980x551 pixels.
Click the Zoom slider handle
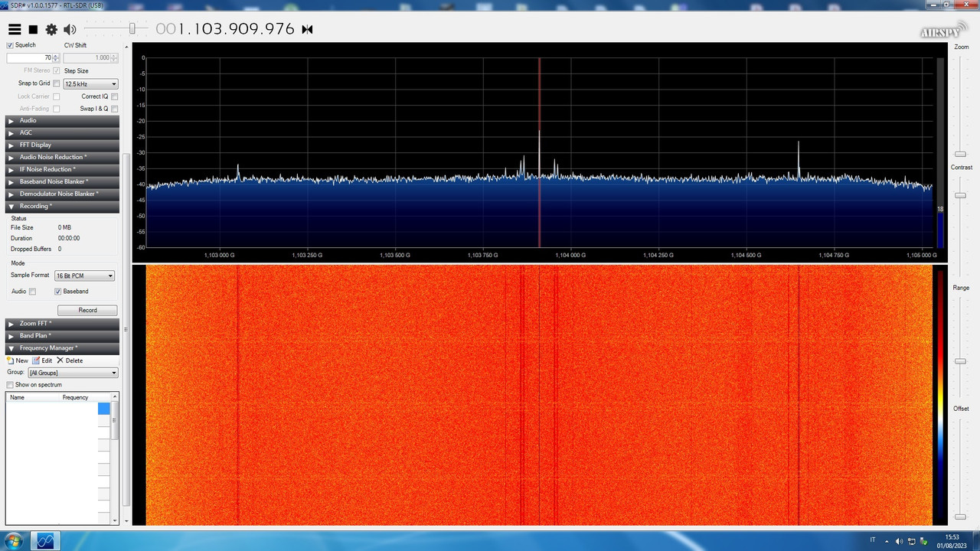[960, 155]
